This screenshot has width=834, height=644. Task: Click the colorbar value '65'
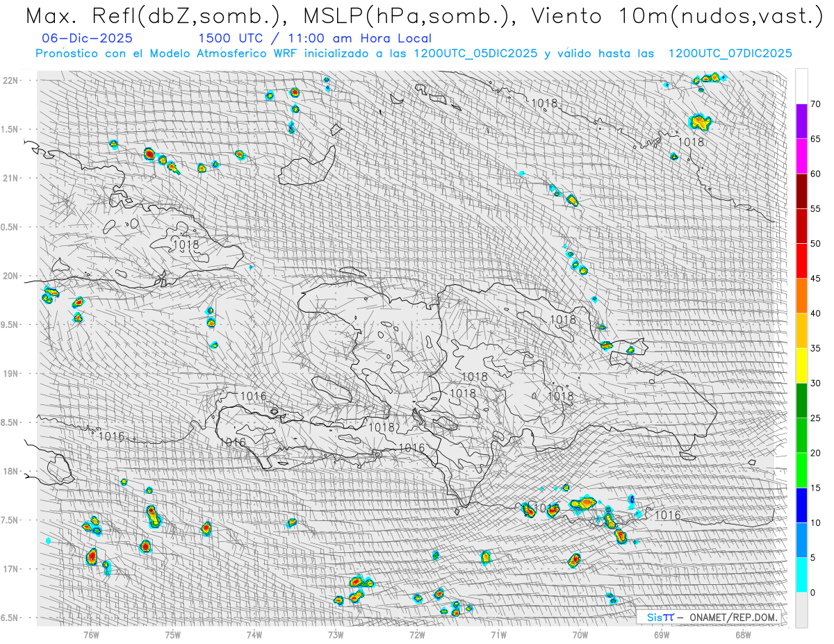point(815,139)
